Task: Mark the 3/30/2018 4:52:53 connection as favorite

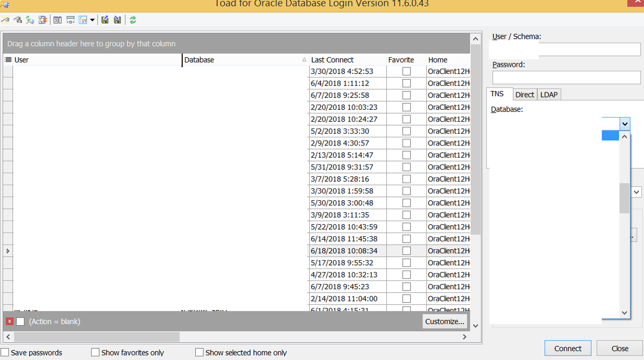Action: click(407, 71)
